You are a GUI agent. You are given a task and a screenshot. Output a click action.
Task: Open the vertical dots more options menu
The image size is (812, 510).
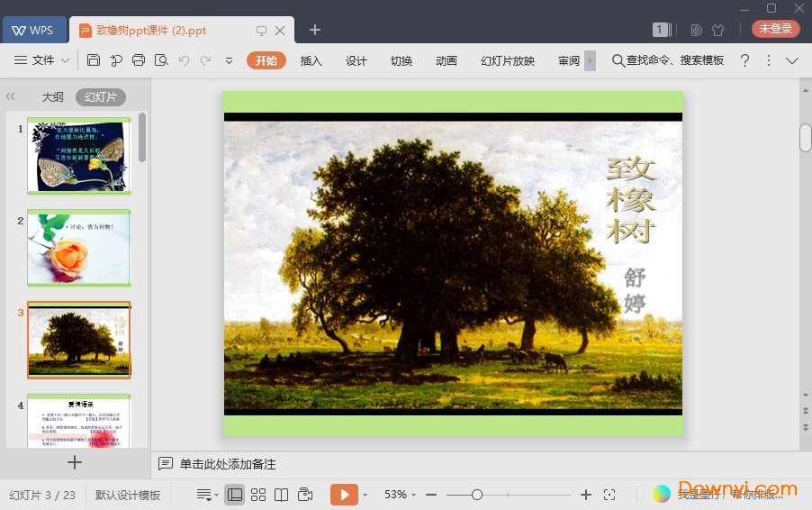[769, 60]
